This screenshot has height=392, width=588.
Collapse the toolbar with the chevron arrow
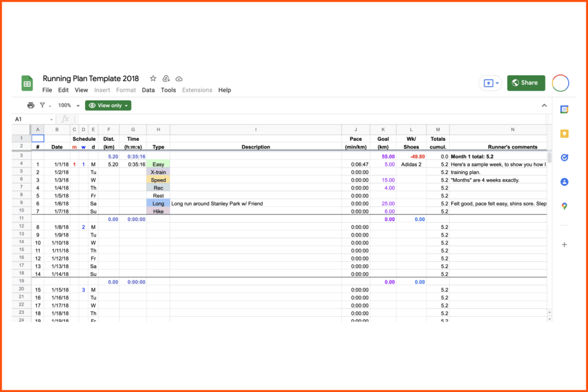coord(544,105)
